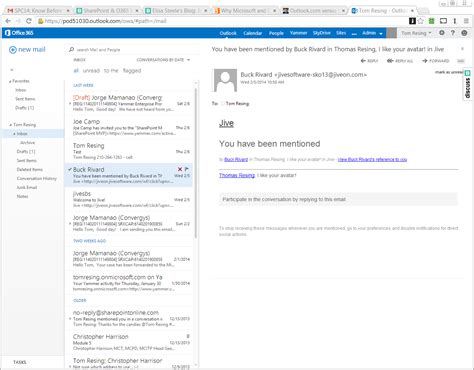The image size is (474, 370).
Task: Open SkyDrive from the top navigation
Action: 321,33
